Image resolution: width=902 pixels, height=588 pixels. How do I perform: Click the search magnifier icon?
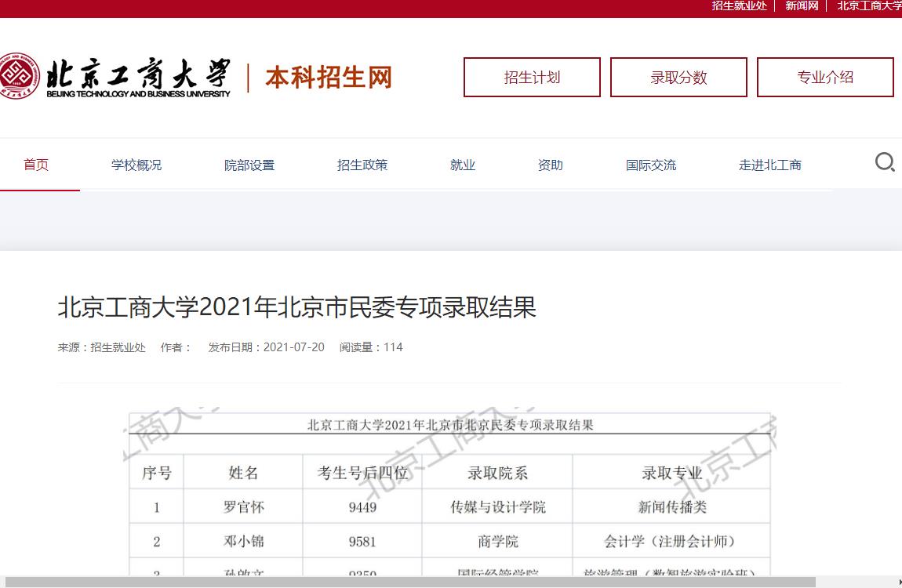885,162
